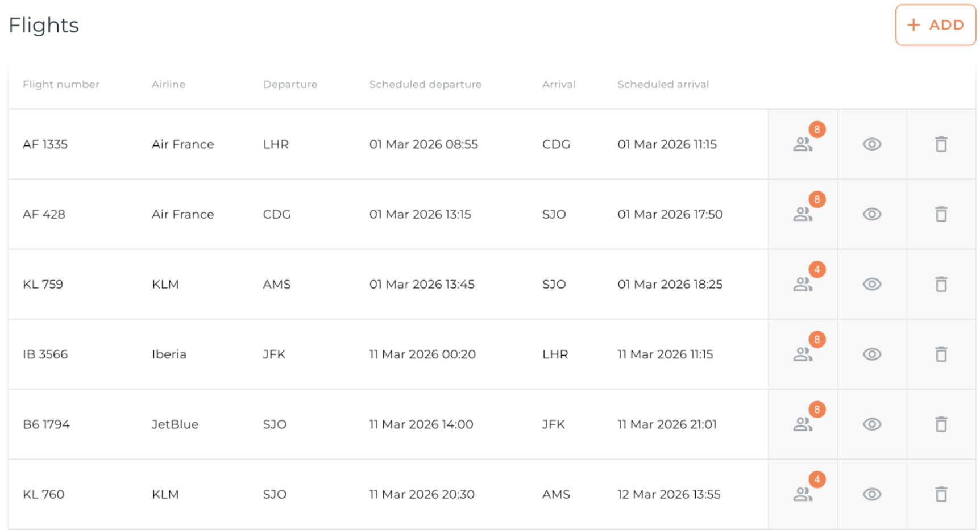The width and height of the screenshot is (980, 530).
Task: Open passengers for flight AF 1335
Action: point(803,144)
